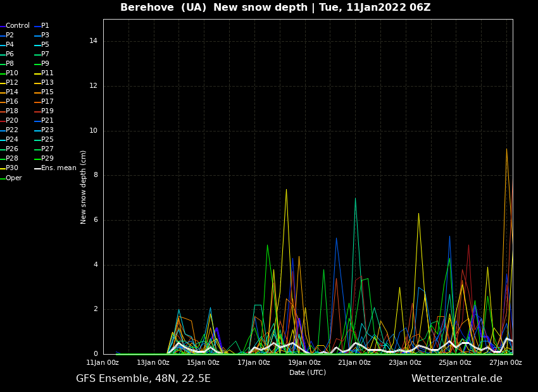Click the 14 value on y-axis
Image resolution: width=538 pixels, height=392 pixels.
click(x=93, y=41)
